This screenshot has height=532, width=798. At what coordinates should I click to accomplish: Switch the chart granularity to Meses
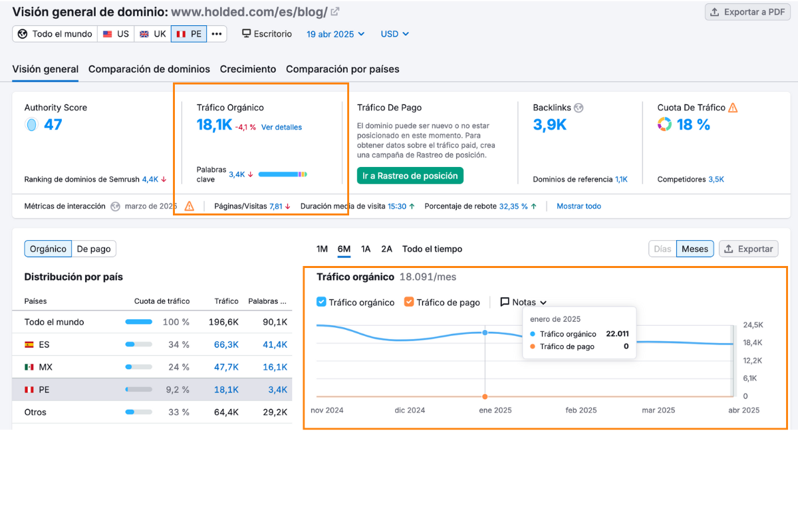pos(695,249)
